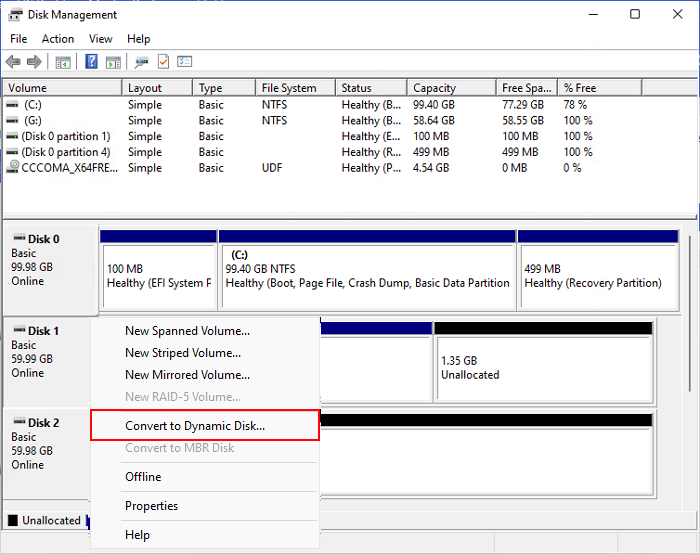
Task: Sort by the Capacity column header
Action: (434, 88)
